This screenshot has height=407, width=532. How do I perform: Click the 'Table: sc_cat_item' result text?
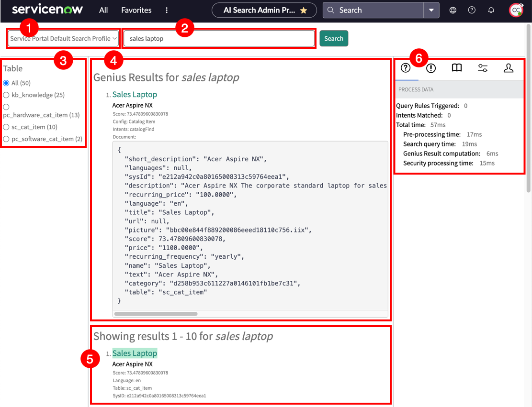tap(132, 388)
